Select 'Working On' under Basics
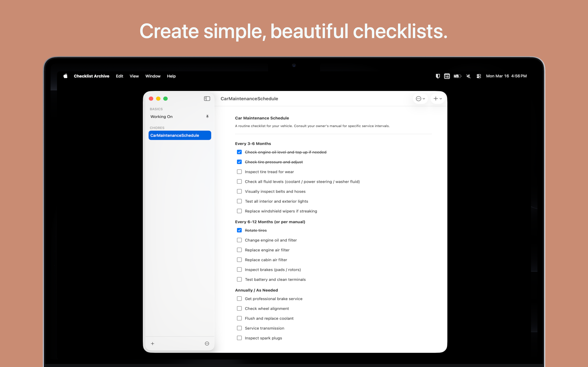This screenshot has width=588, height=367. (161, 116)
